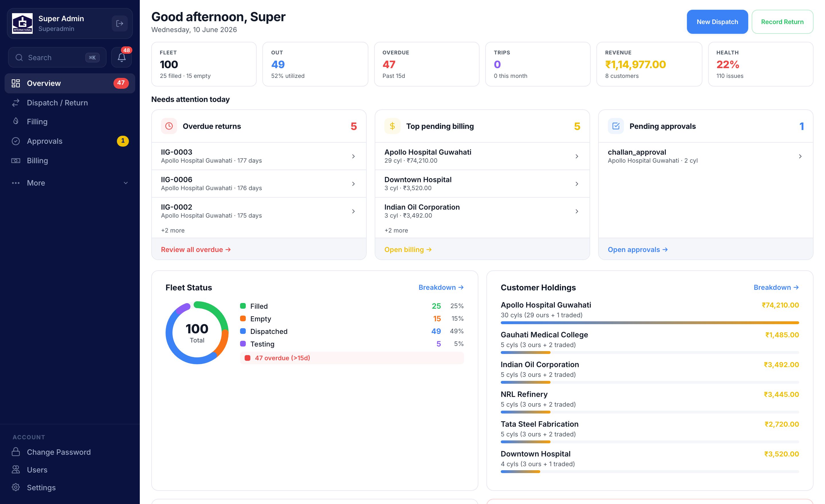Click 'NRL Refinery' in Customer Holdings
Viewport: 825px width, 504px height.
point(524,394)
